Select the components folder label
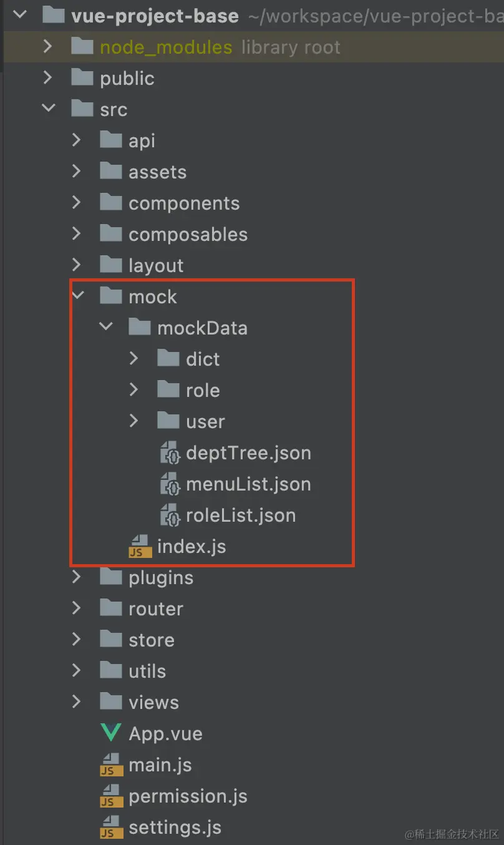This screenshot has height=845, width=504. click(x=183, y=203)
